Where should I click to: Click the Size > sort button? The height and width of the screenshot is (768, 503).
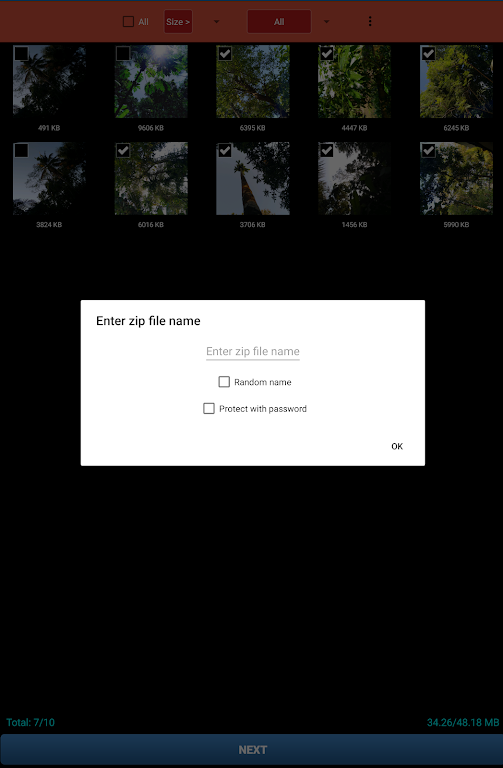(x=178, y=22)
